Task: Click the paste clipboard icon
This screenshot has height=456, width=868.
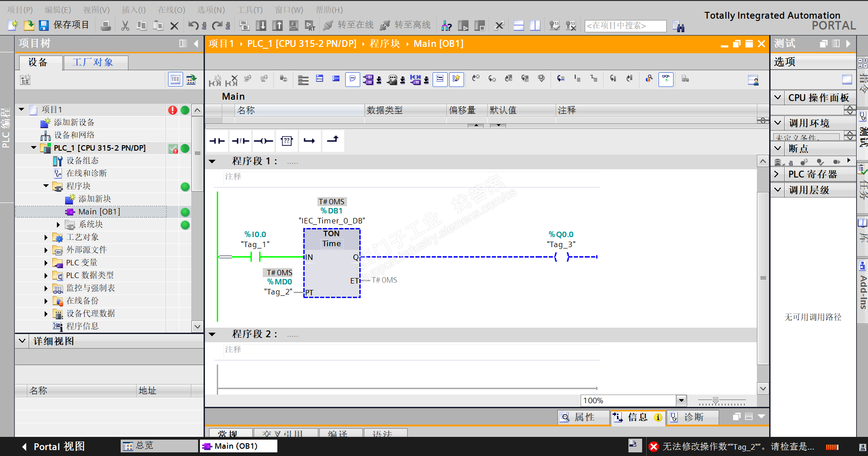Action: [x=158, y=25]
